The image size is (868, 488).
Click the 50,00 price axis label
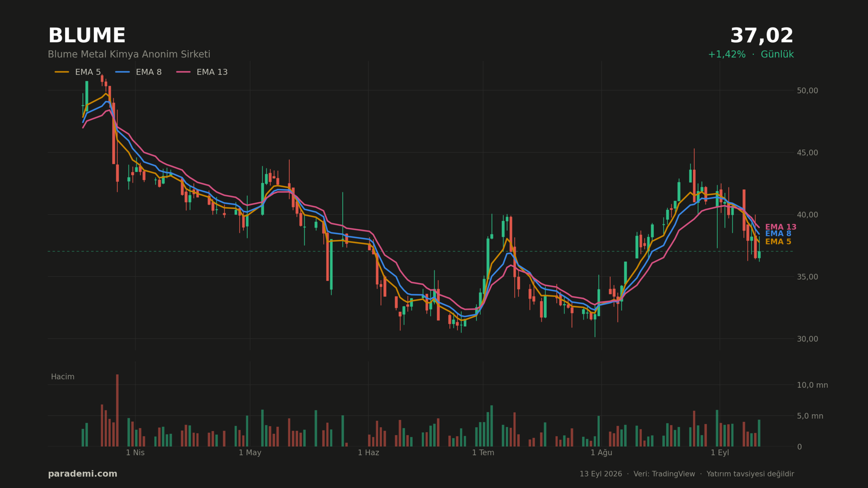pyautogui.click(x=807, y=91)
